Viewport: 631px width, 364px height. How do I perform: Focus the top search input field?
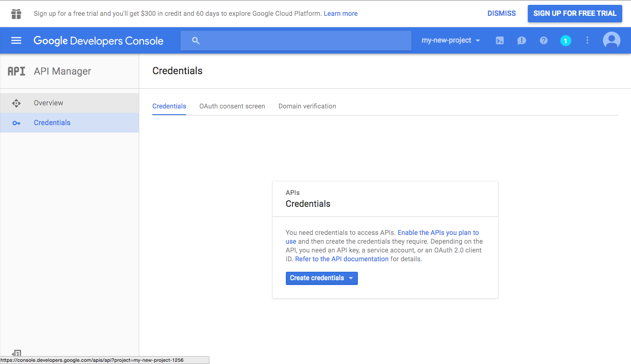point(296,40)
